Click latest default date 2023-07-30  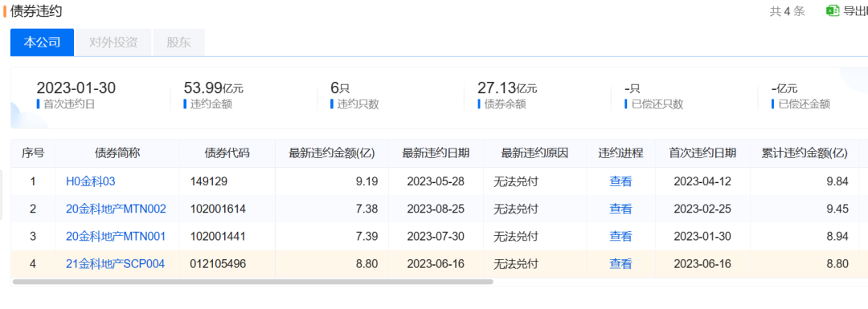tap(436, 237)
